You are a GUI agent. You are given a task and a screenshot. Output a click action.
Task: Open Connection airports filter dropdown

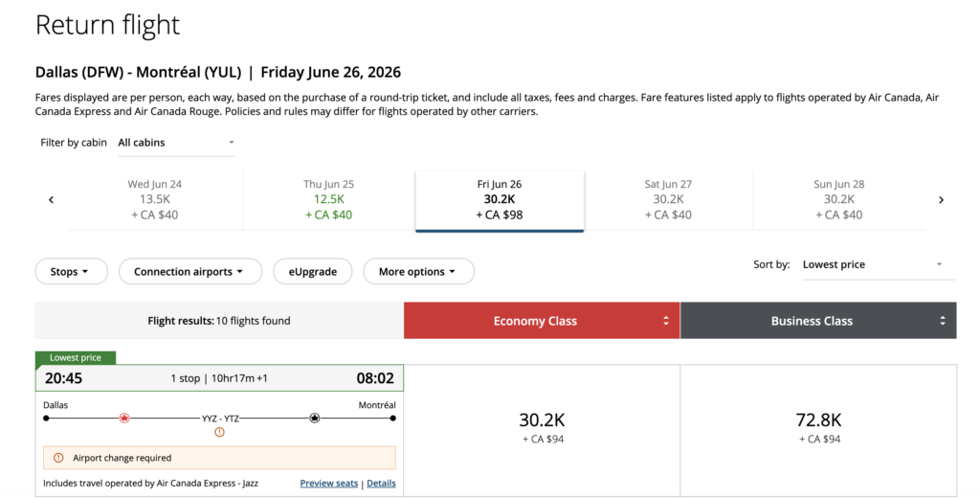click(x=189, y=272)
